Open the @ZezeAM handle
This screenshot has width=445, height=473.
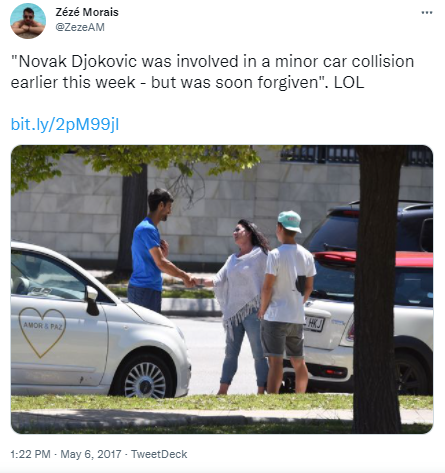[x=80, y=27]
